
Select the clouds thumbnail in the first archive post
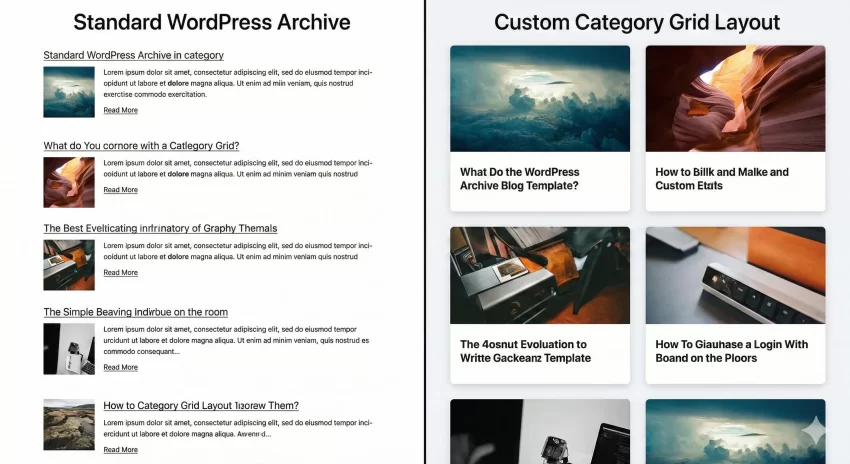click(69, 92)
